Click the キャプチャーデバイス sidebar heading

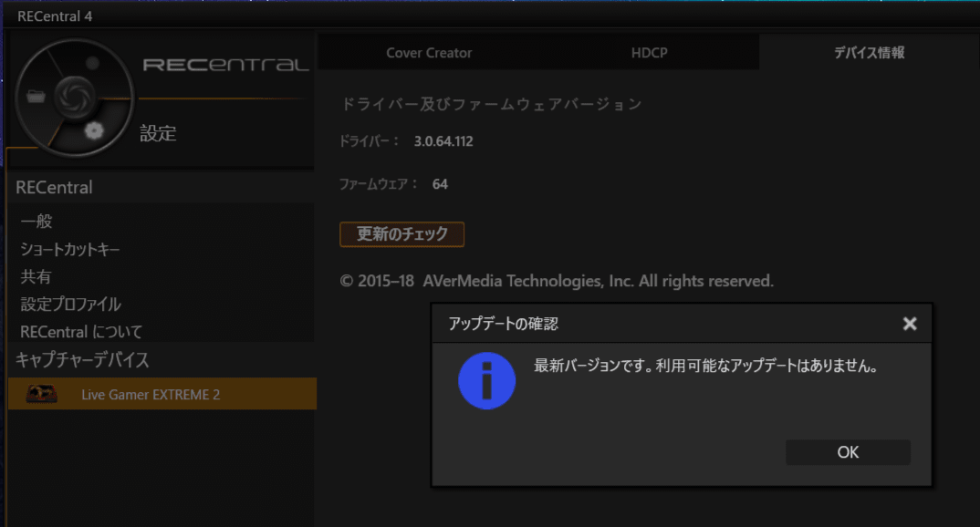pos(82,359)
